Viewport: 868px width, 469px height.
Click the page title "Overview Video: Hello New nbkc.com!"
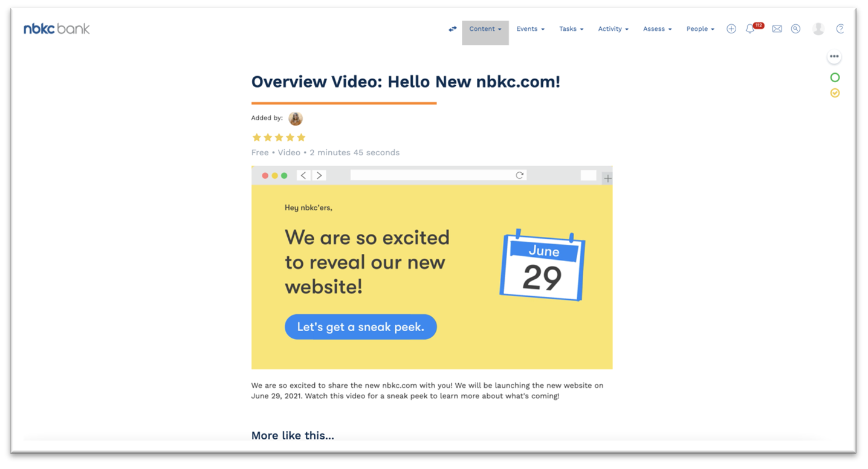tap(406, 82)
